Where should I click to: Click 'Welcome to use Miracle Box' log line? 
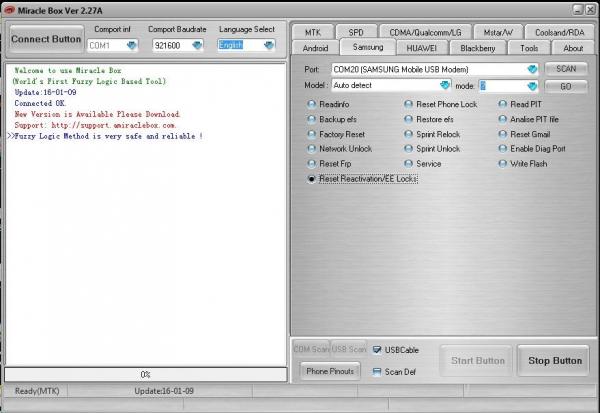(x=68, y=70)
